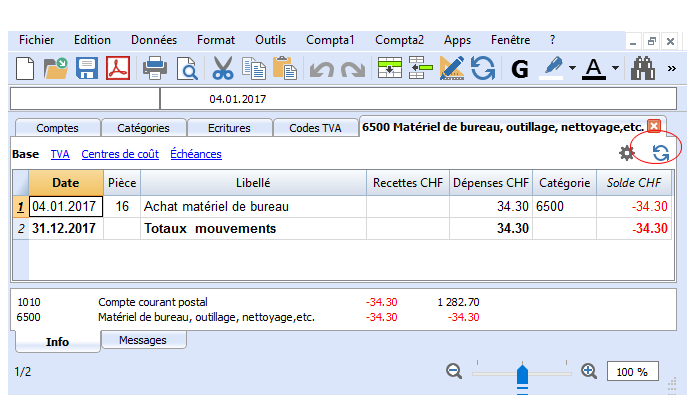Expand highlighter color dropdown arrow

(x=572, y=68)
